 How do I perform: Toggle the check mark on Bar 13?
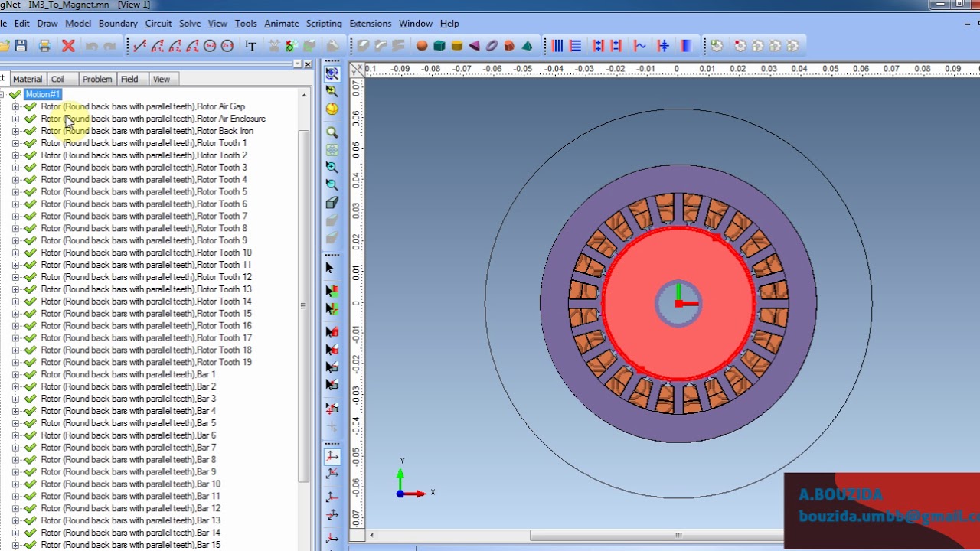[x=31, y=520]
